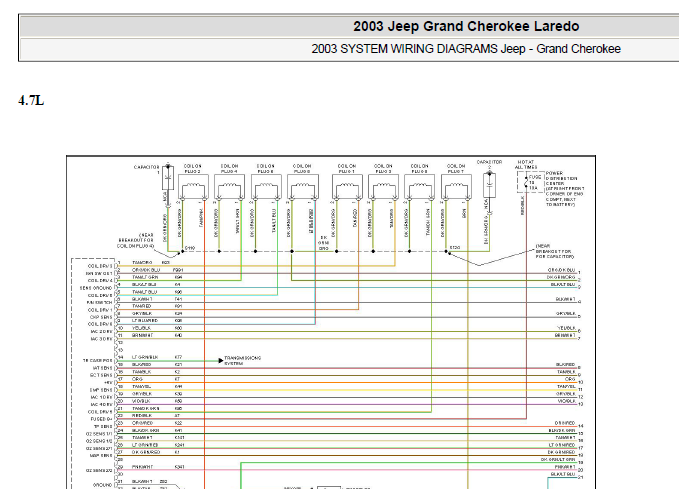Click the Coil On Plug 8 coil symbol
Image resolution: width=679 pixels, height=489 pixels.
coord(303,187)
